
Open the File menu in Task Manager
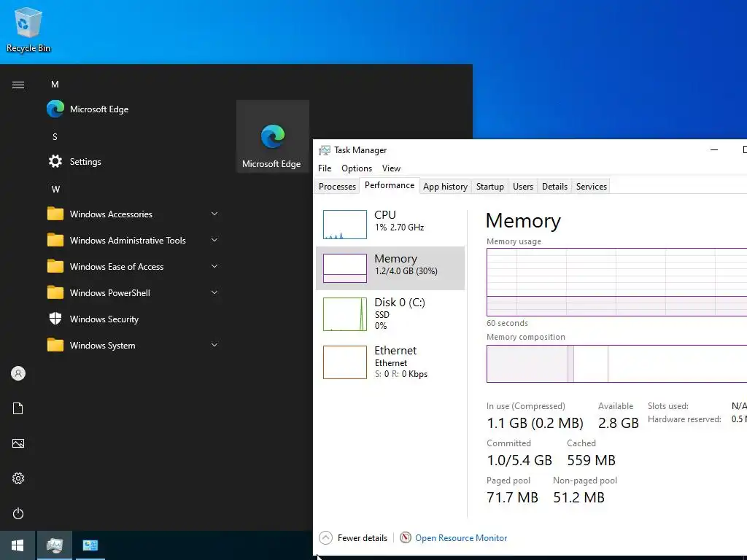325,168
